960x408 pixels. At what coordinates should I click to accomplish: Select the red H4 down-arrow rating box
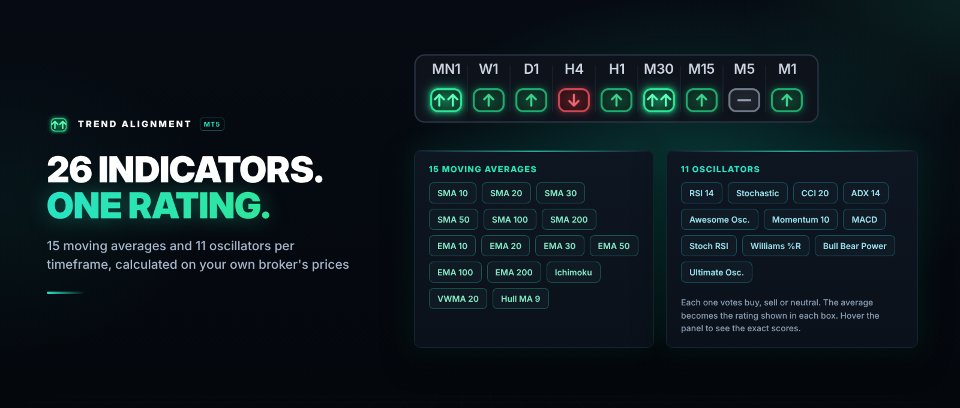pyautogui.click(x=574, y=100)
